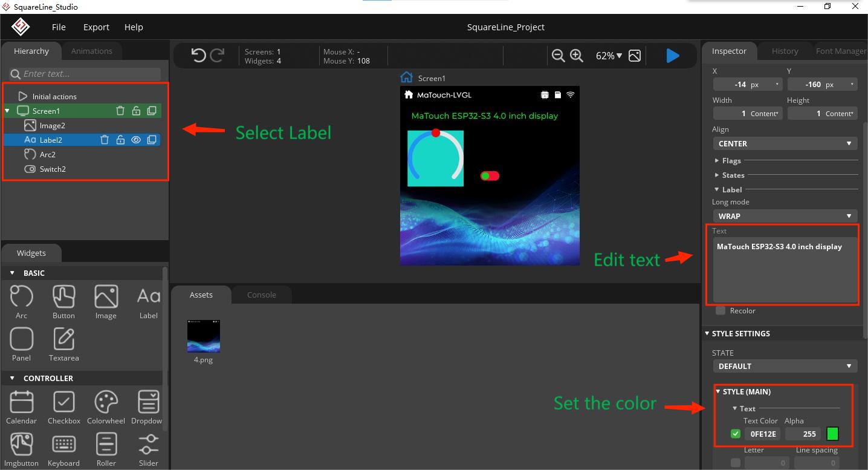Switch to the Console tab
The height and width of the screenshot is (470, 868).
coord(262,295)
